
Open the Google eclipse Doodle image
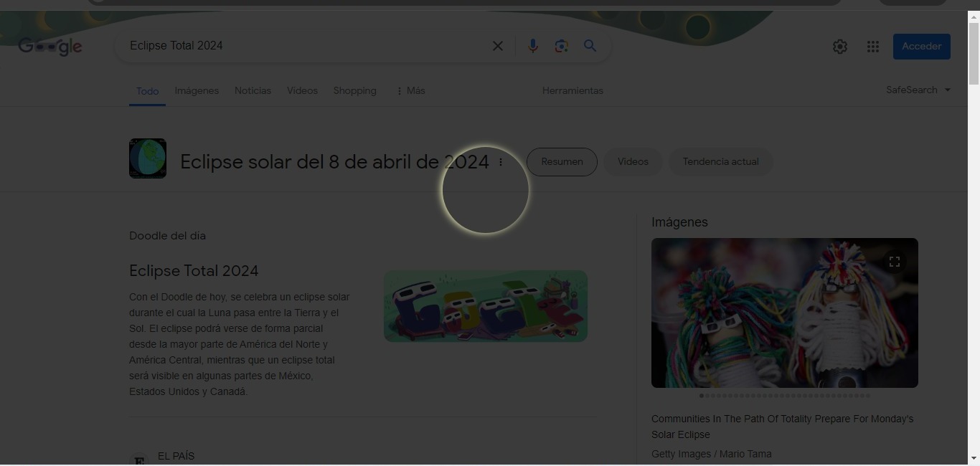point(486,306)
